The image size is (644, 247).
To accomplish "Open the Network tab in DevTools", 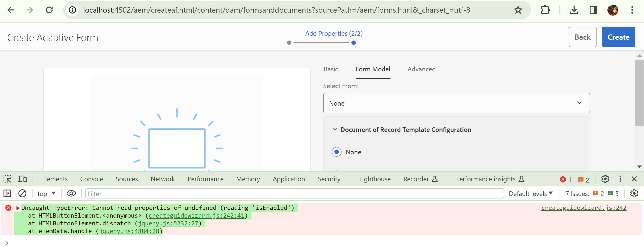I will coord(163,179).
